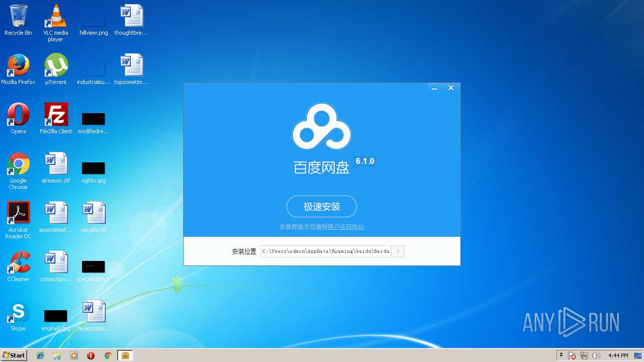Select the connectpro... Word document
Screen dimensions: 644x362
pyautogui.click(x=55, y=266)
